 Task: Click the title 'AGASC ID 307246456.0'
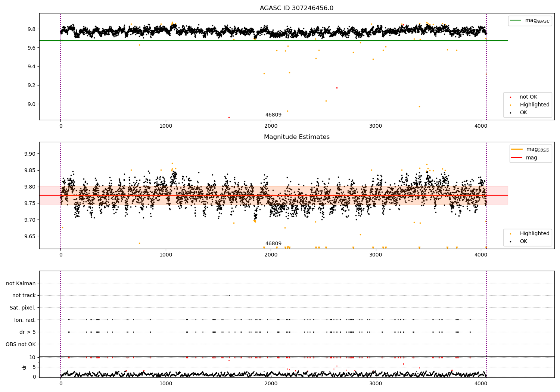pyautogui.click(x=296, y=8)
